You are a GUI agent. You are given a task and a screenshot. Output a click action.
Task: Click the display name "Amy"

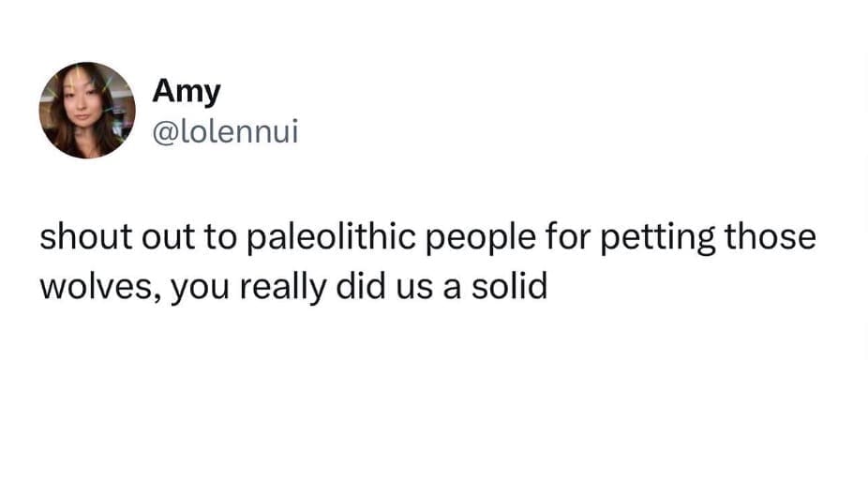[x=186, y=92]
